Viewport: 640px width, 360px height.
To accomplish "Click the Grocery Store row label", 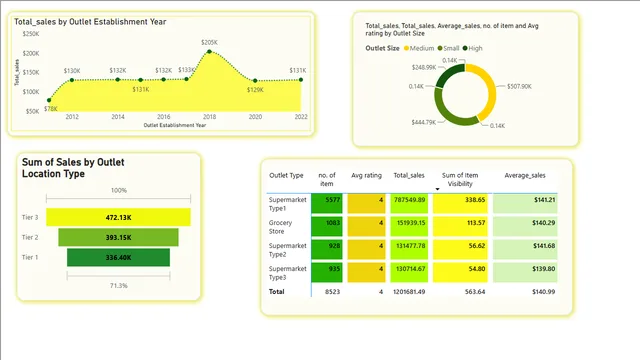I will click(x=280, y=227).
